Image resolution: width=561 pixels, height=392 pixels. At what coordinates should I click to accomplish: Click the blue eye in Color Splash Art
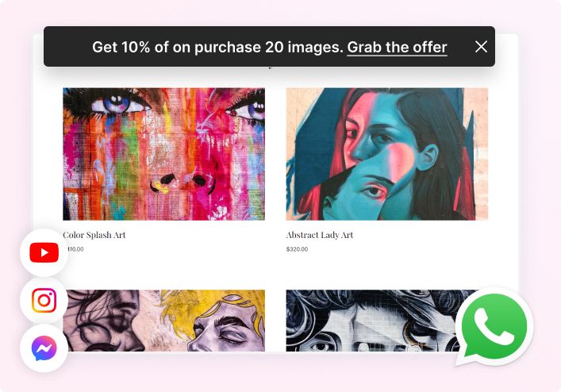[x=120, y=104]
